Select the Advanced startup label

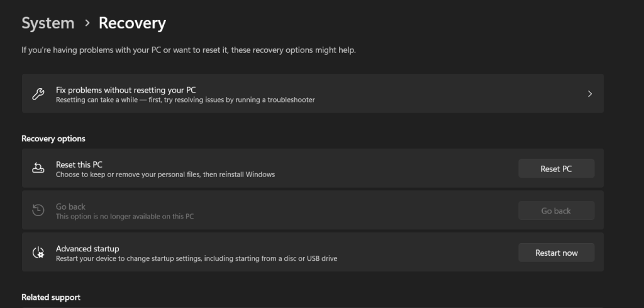87,249
